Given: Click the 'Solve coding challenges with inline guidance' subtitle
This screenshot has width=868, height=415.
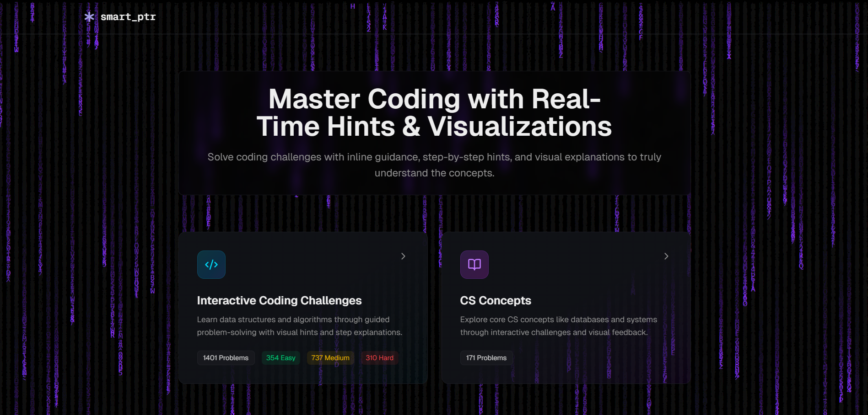Looking at the screenshot, I should coord(434,165).
